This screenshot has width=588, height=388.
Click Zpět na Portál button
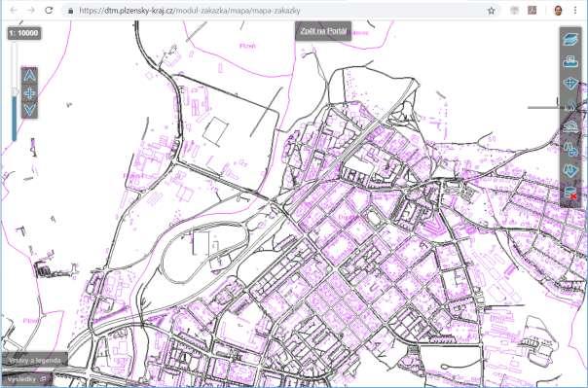323,31
